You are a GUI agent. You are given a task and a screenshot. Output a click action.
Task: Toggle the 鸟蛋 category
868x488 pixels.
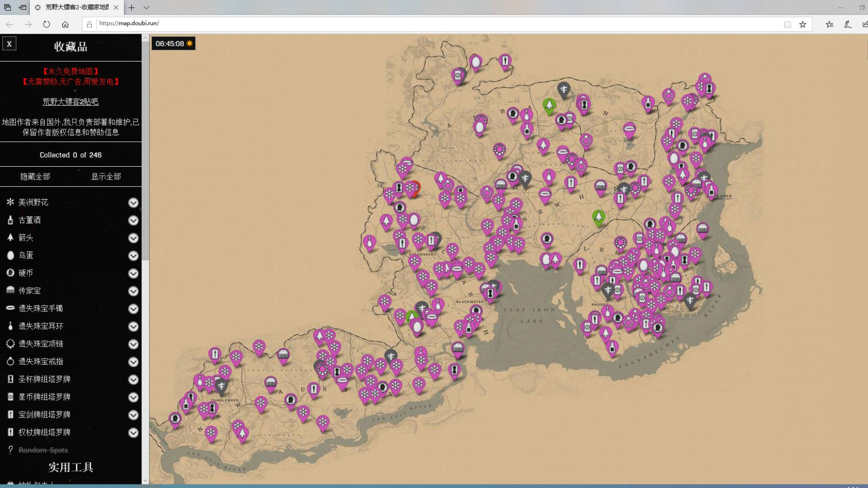26,255
